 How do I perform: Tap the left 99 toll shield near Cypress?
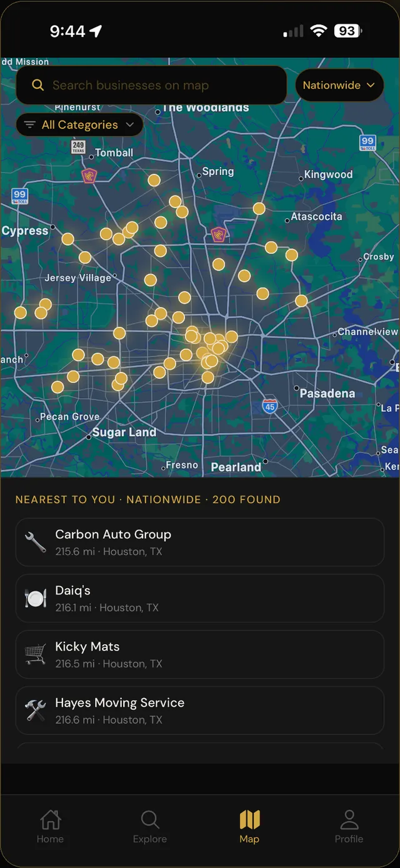pos(20,197)
